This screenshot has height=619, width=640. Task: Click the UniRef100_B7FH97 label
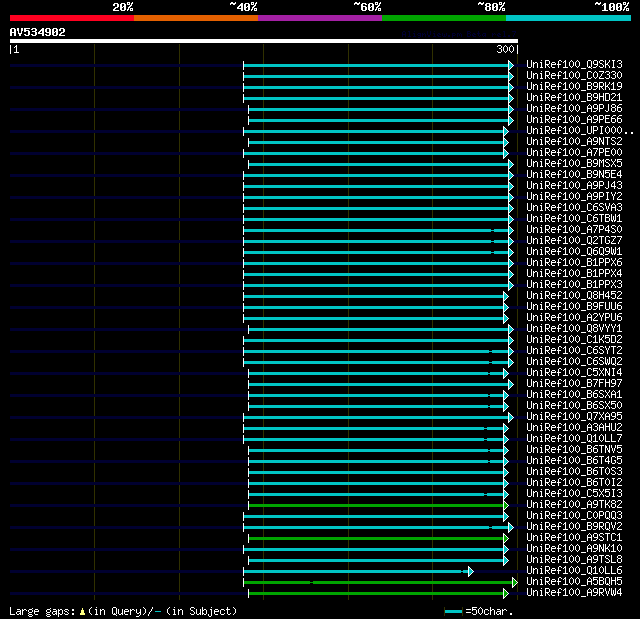[x=574, y=384]
